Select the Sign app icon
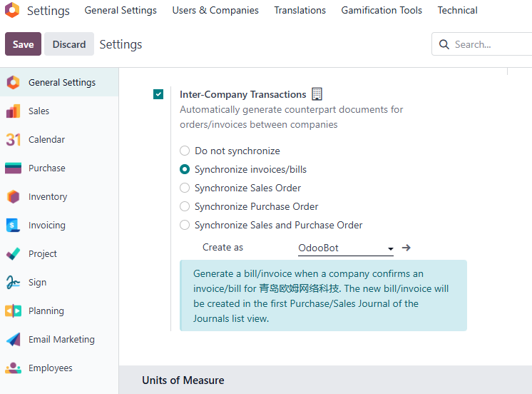Image resolution: width=532 pixels, height=394 pixels. 14,282
